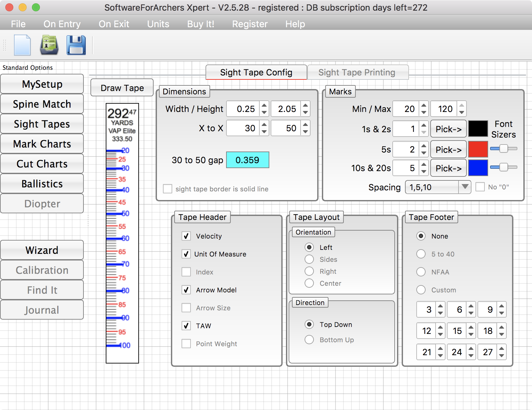This screenshot has height=410, width=532.
Task: Click the red 5s color swatch
Action: 478,149
